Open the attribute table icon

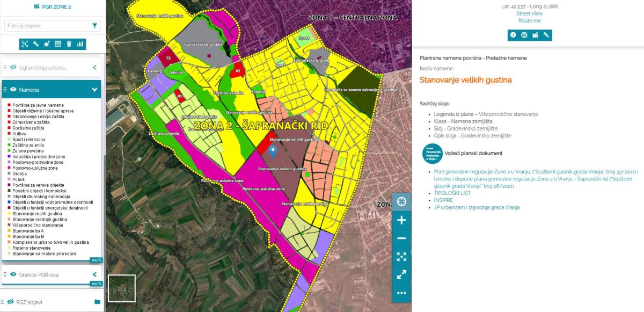pyautogui.click(x=58, y=44)
